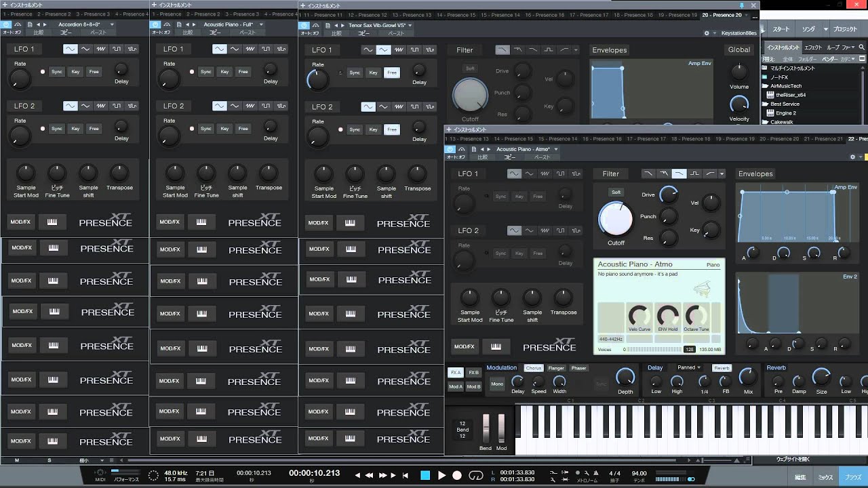Image resolution: width=868 pixels, height=488 pixels.
Task: Go to previous preset in Atmo window
Action: coord(483,149)
